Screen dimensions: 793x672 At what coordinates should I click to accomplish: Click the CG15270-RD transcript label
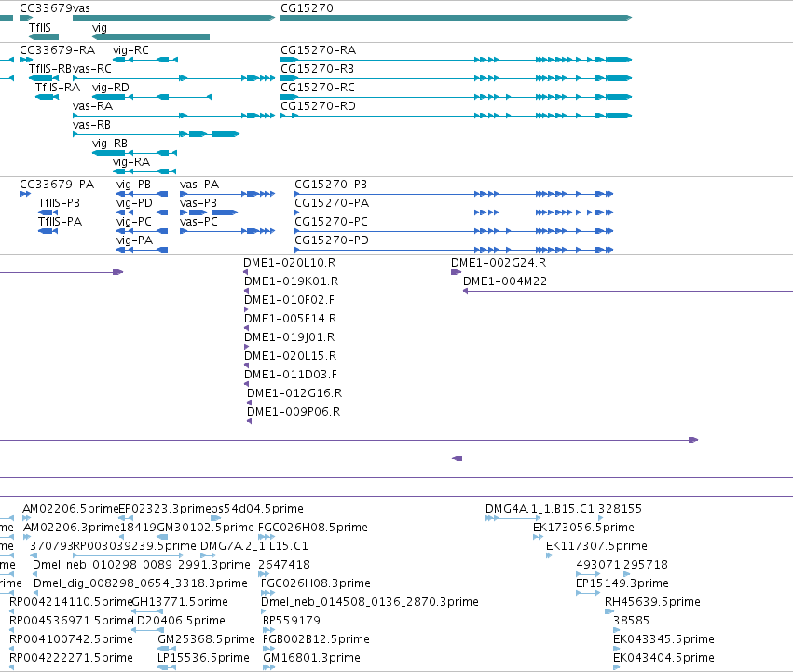click(318, 106)
